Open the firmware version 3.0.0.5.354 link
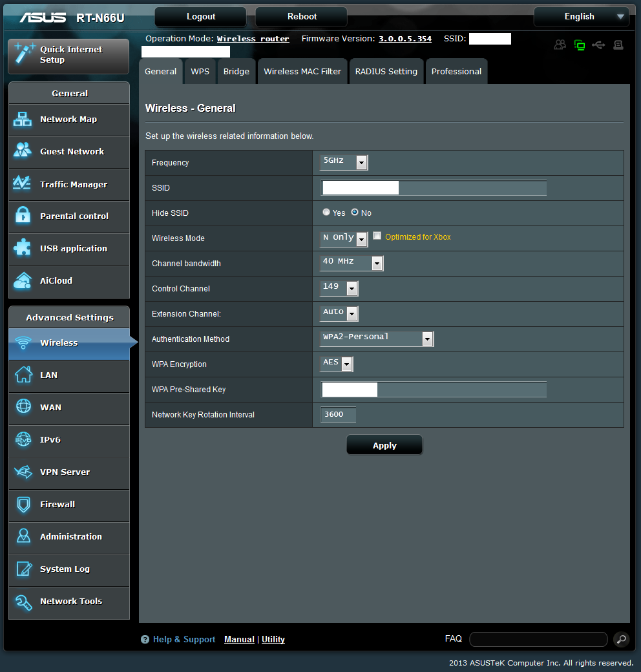 (405, 39)
